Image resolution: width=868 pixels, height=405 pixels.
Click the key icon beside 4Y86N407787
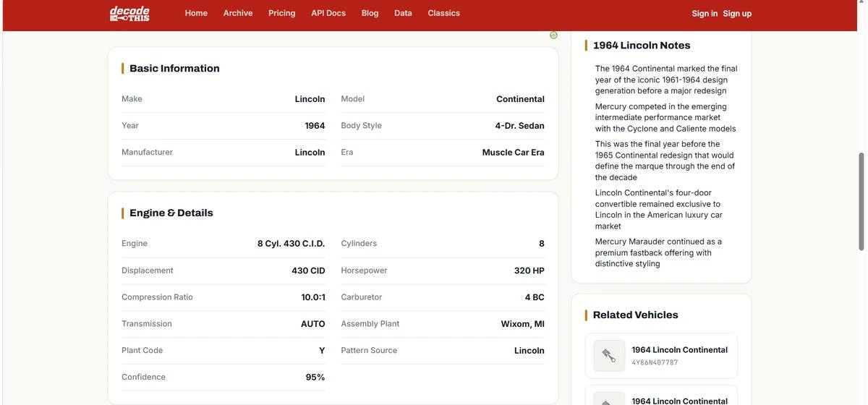pos(609,356)
